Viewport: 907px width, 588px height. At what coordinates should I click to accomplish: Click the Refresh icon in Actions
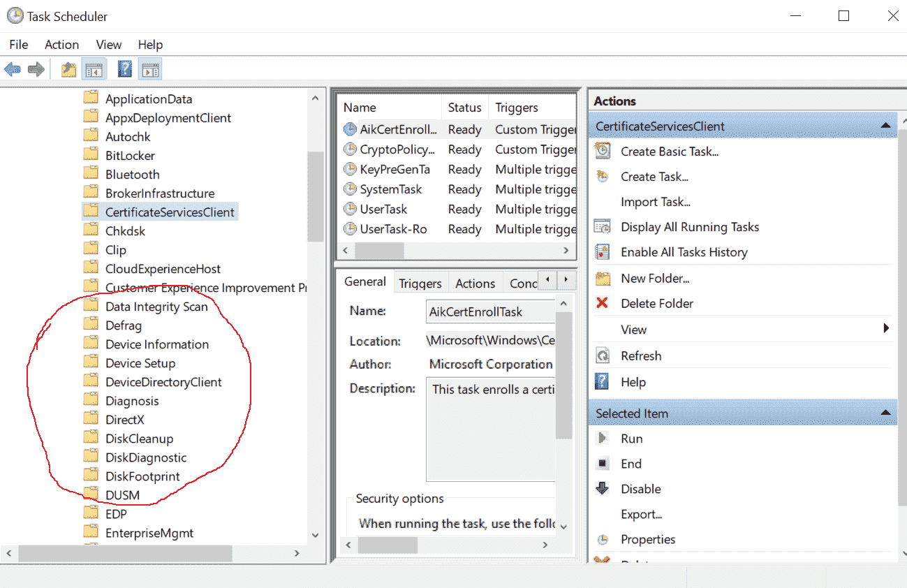(x=602, y=355)
